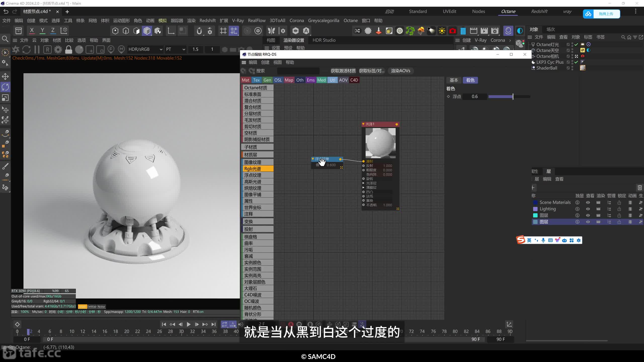The image size is (644, 362).
Task: Select Octane相机 object in object manager
Action: [x=547, y=56]
